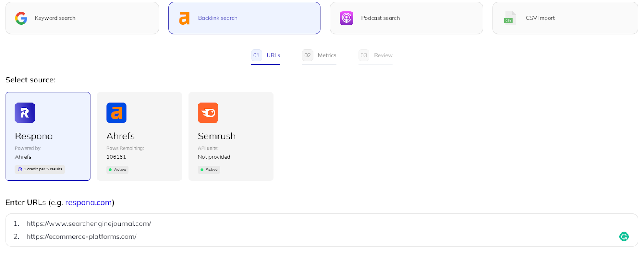This screenshot has width=644, height=254.
Task: Click the 'Select source:' label
Action: (x=31, y=80)
